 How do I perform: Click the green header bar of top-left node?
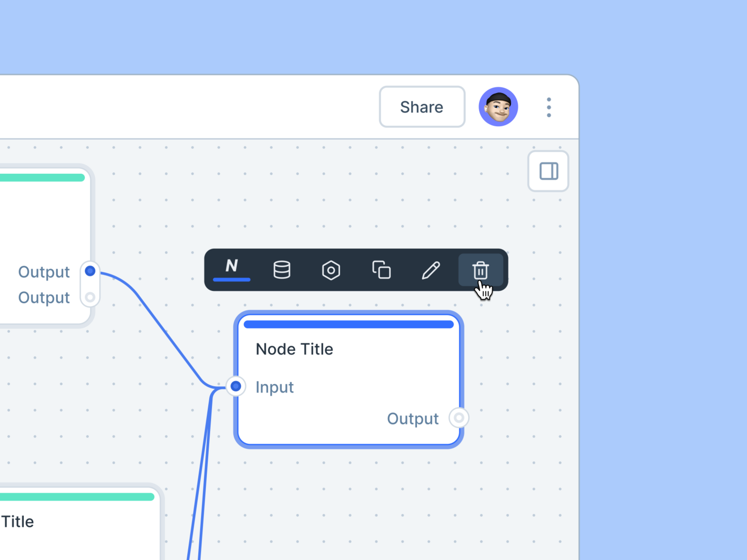pyautogui.click(x=42, y=177)
